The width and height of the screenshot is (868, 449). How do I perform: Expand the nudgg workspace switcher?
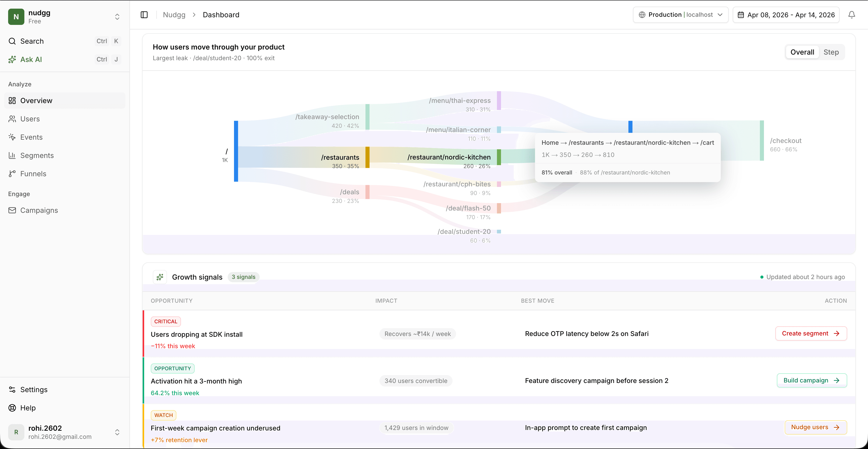coord(117,17)
